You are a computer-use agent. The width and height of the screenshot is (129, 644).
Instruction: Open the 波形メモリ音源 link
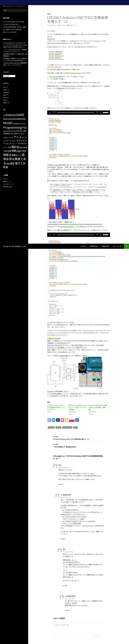(63, 174)
